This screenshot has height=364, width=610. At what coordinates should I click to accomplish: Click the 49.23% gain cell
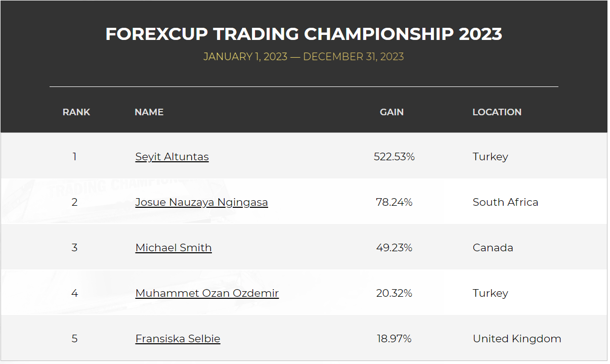coord(394,248)
